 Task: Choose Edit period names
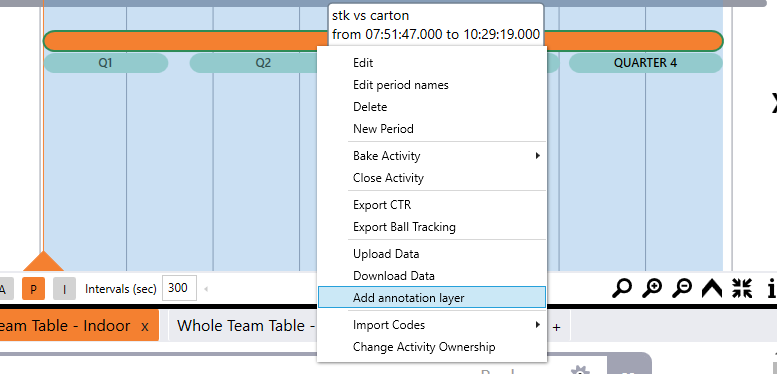tap(431, 85)
